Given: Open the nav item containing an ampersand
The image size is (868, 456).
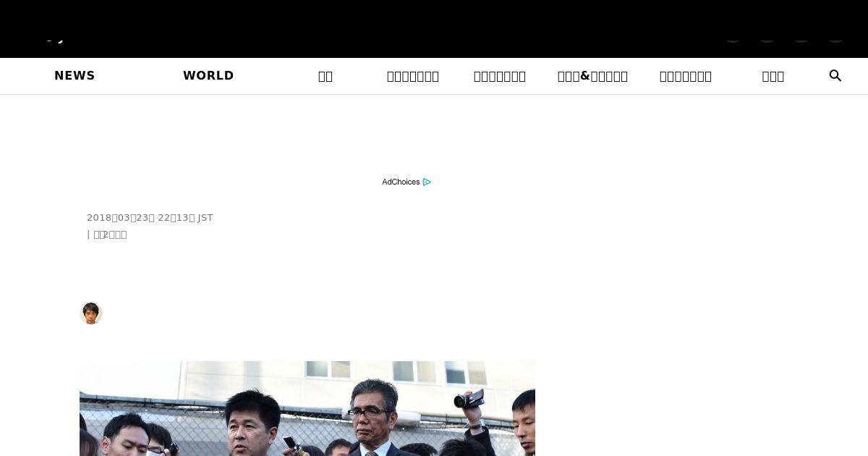Looking at the screenshot, I should pos(592,76).
